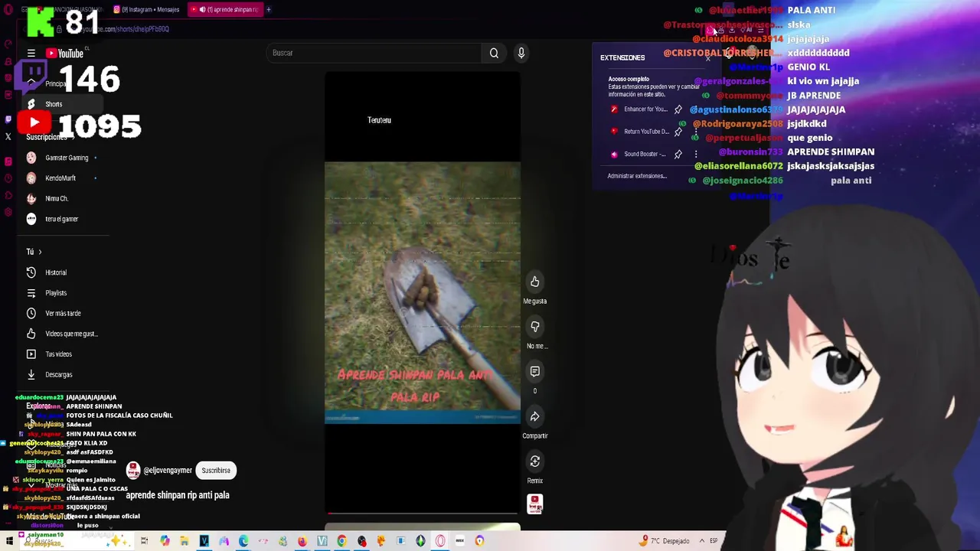Open Nimu Ch. subscription
The width and height of the screenshot is (980, 551).
61,198
